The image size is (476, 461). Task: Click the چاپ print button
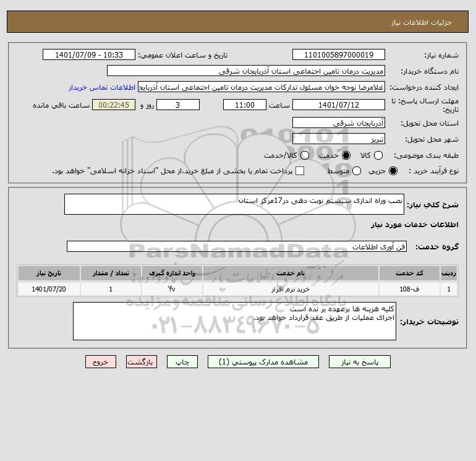(x=182, y=362)
